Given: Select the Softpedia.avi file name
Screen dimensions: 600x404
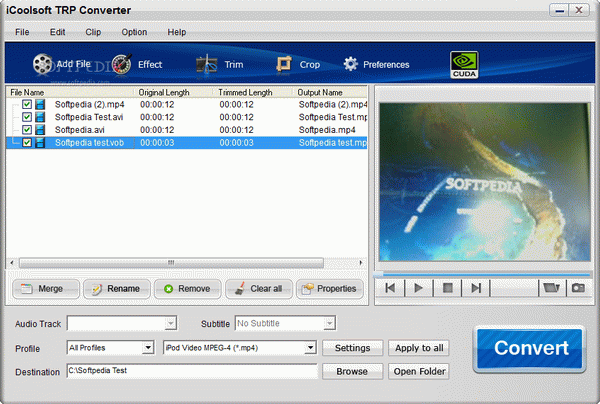Looking at the screenshot, I should pos(80,130).
